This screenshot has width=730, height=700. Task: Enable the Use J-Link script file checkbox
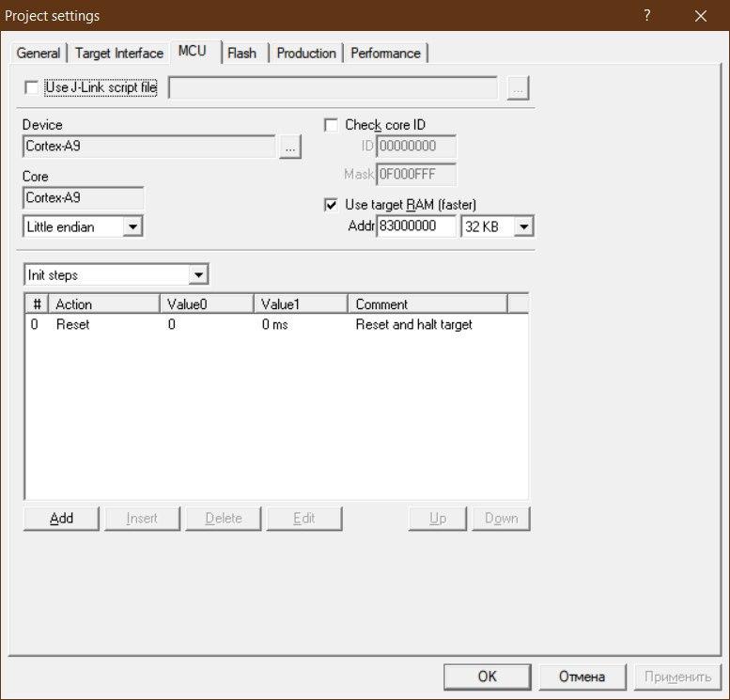tap(32, 87)
